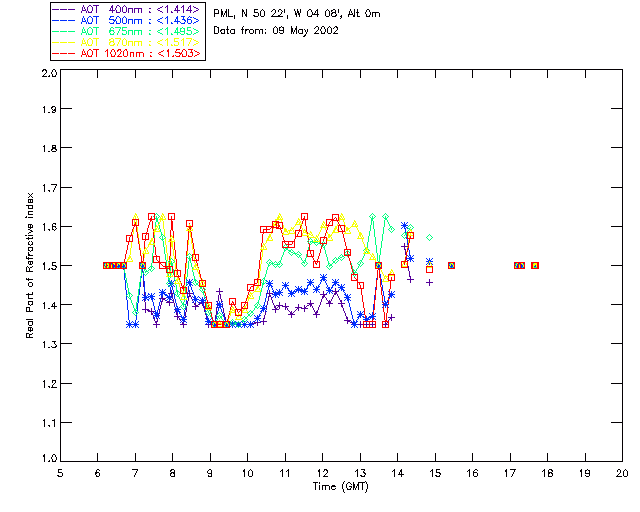The width and height of the screenshot is (640, 512).
Task: Click the 1.9 y-axis tick label
Action: coord(49,109)
